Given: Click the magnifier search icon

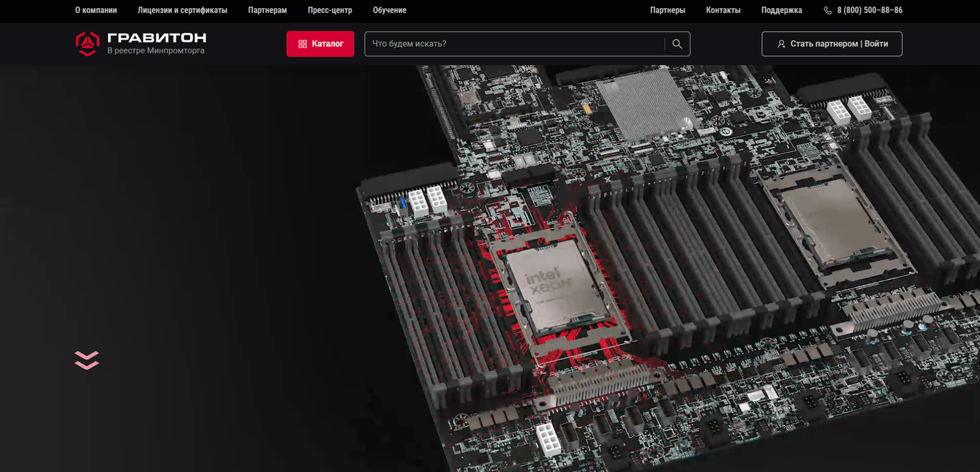Looking at the screenshot, I should coord(677,44).
